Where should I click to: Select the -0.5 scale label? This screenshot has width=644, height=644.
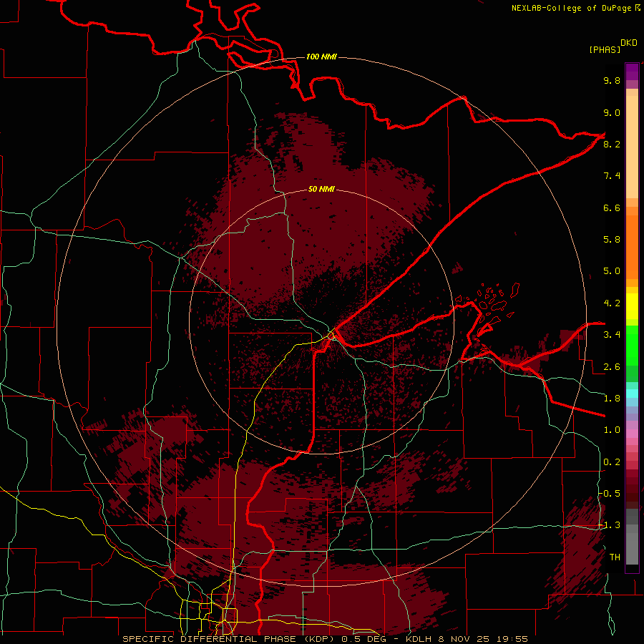pyautogui.click(x=609, y=494)
